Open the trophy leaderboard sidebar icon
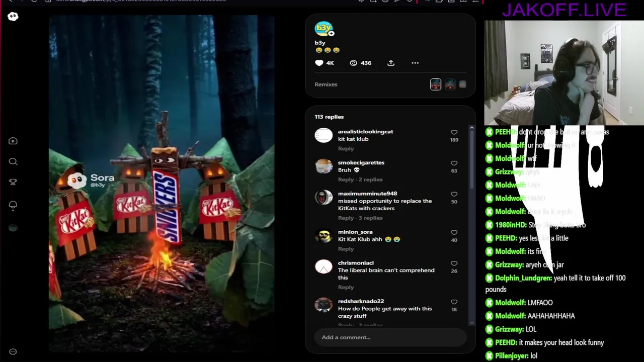Screen dimensions: 644x362 tap(13, 182)
